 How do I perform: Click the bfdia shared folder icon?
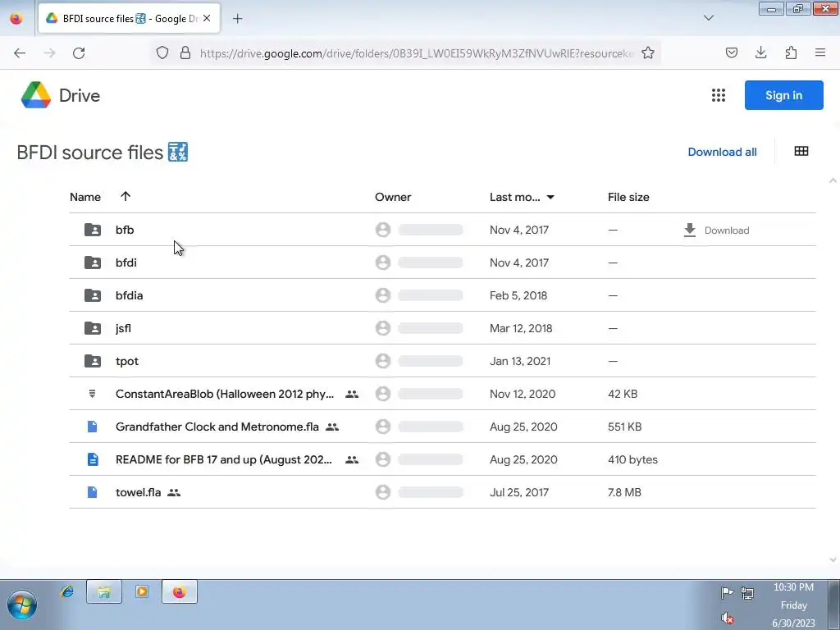93,295
